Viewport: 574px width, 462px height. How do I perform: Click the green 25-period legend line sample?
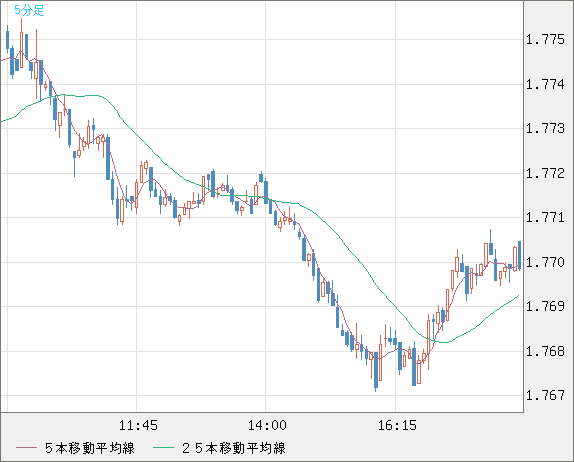coord(163,448)
